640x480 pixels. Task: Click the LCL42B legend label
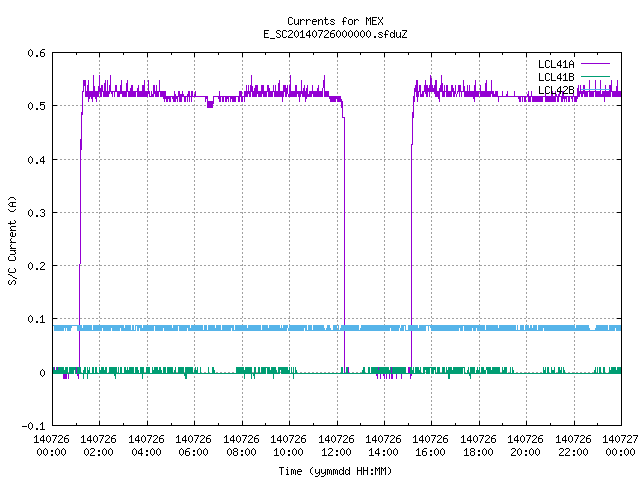[556, 90]
